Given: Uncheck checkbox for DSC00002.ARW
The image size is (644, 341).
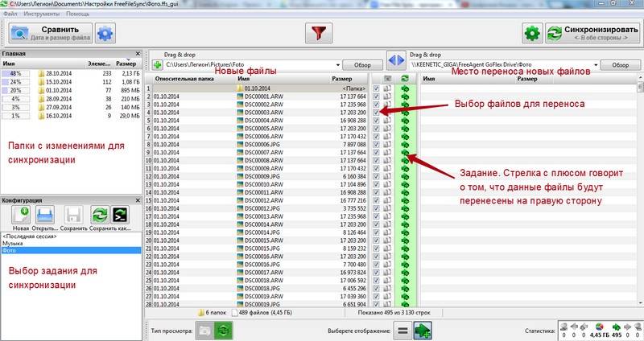Looking at the screenshot, I should 376,105.
